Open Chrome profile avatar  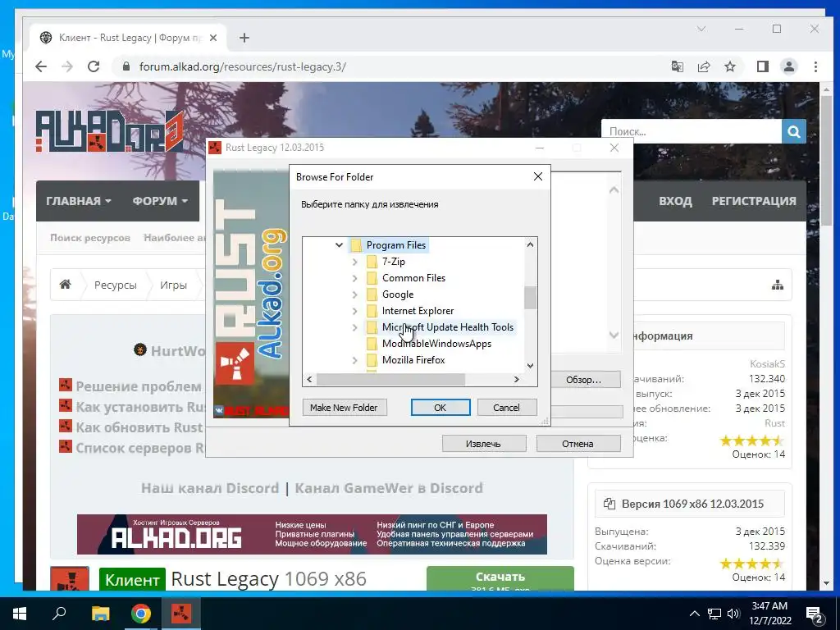click(x=789, y=66)
